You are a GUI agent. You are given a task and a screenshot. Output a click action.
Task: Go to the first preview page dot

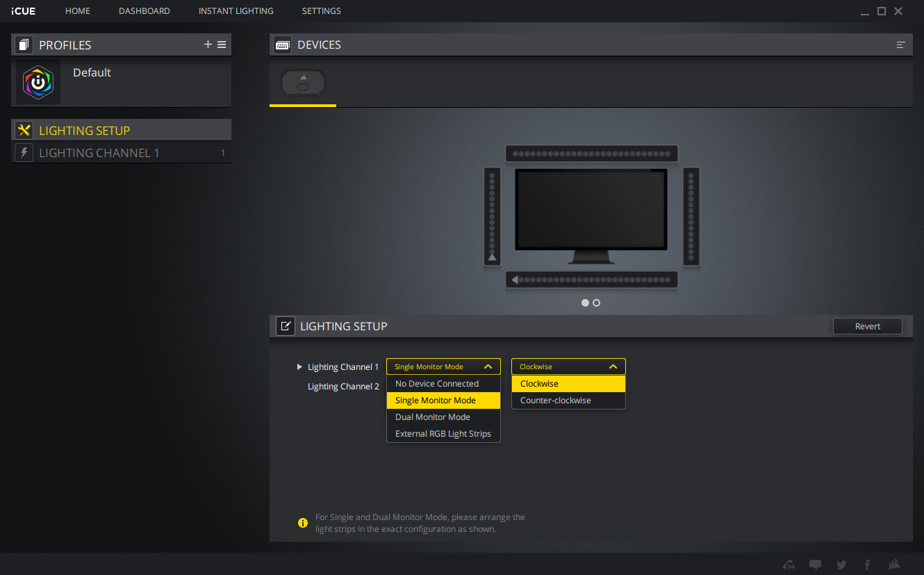pyautogui.click(x=585, y=303)
